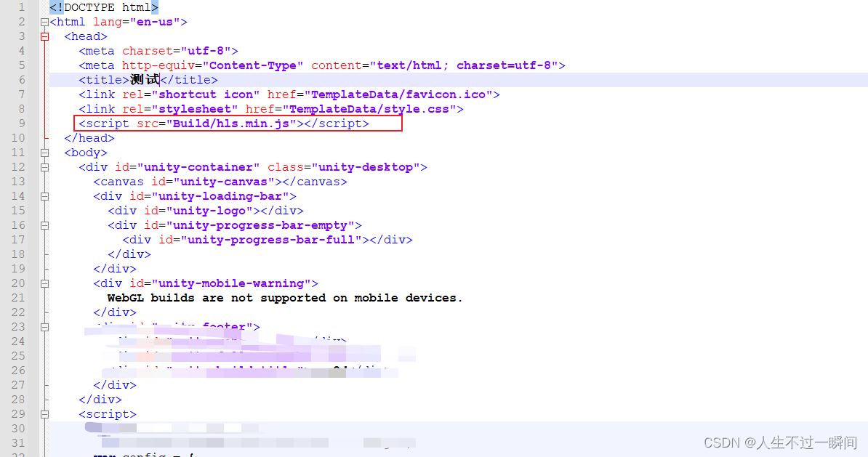The image size is (868, 457).
Task: Collapse the body tag fold on line 11
Action: [x=44, y=153]
